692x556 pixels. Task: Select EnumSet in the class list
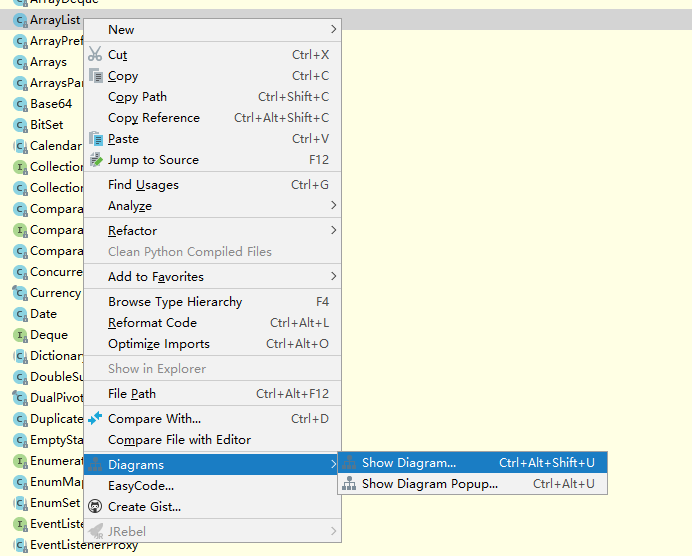pyautogui.click(x=55, y=503)
